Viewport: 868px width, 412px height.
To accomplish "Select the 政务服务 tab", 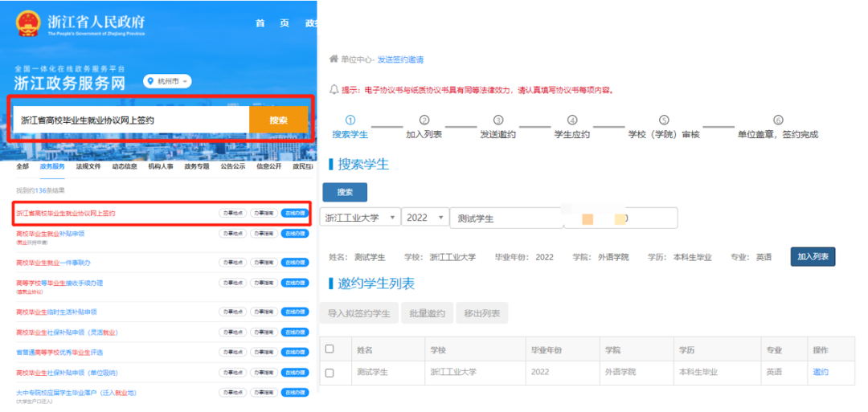I will click(x=52, y=166).
